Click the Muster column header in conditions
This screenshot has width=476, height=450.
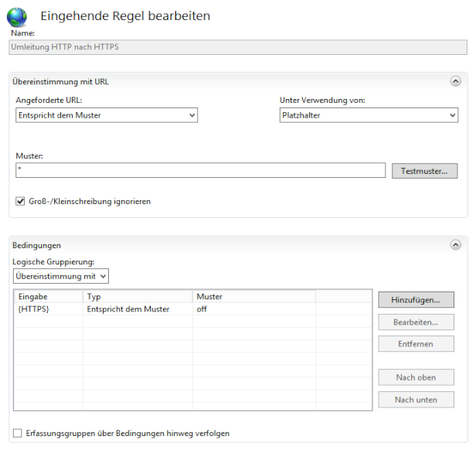pyautogui.click(x=253, y=296)
